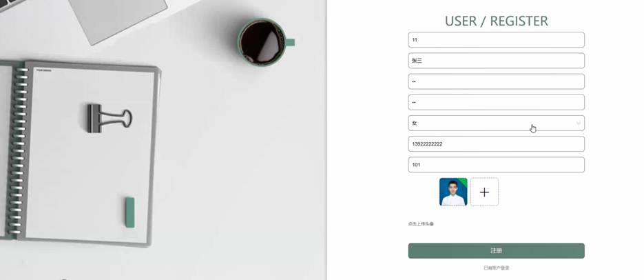644x280 pixels.
Task: Click the binder clip on the notebook
Action: [x=110, y=118]
